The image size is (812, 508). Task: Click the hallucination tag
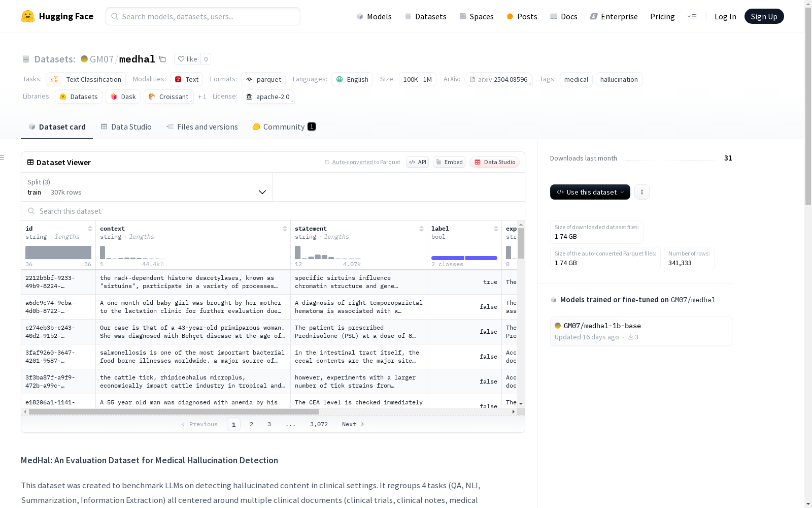point(619,79)
